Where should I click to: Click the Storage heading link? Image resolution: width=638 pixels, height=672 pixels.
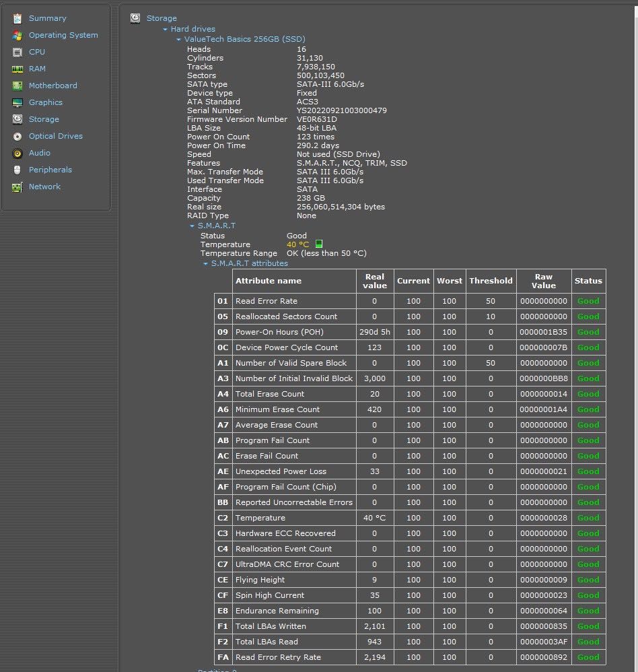coord(162,18)
